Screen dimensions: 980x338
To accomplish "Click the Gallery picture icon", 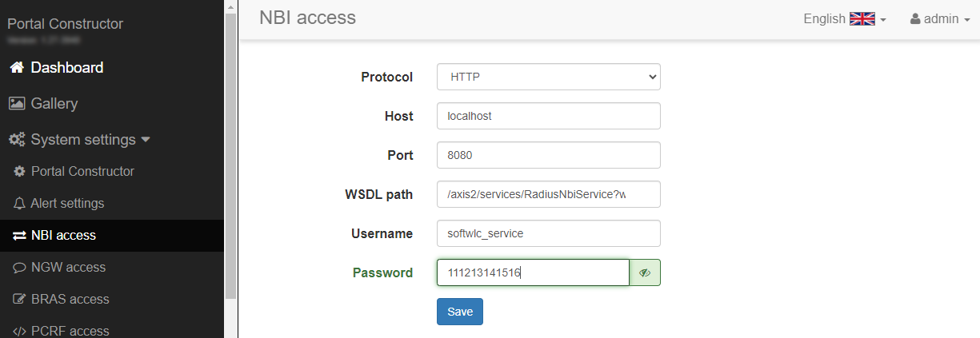I will (x=17, y=104).
